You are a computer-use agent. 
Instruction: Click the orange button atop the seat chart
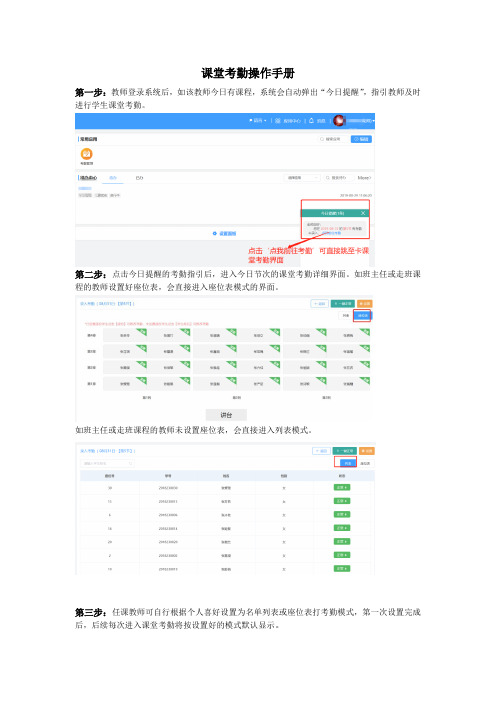point(365,303)
